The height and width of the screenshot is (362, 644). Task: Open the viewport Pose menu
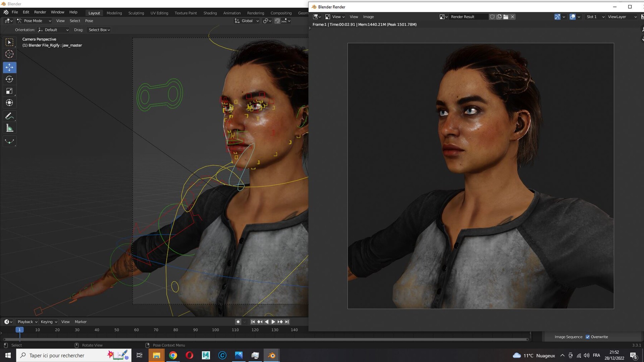pyautogui.click(x=89, y=21)
